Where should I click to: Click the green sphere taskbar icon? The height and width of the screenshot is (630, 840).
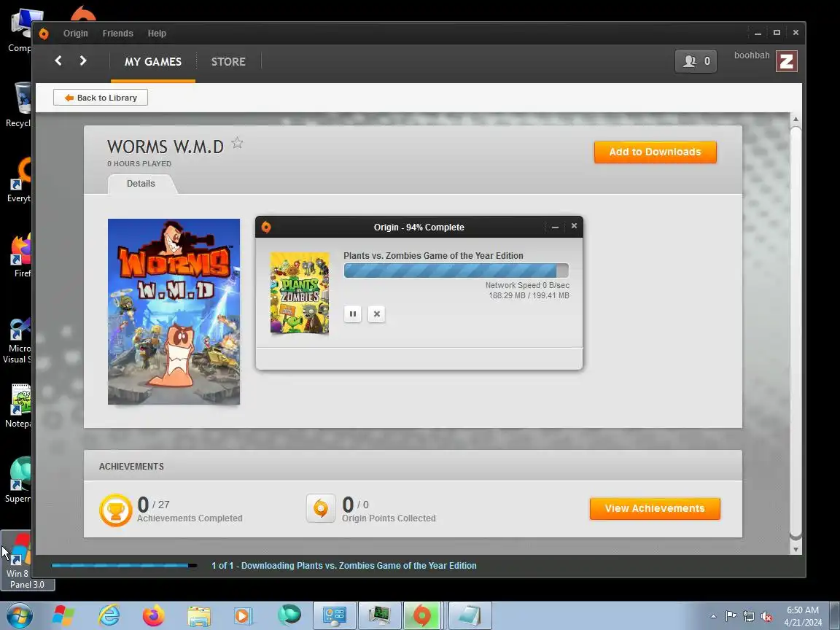coord(289,615)
